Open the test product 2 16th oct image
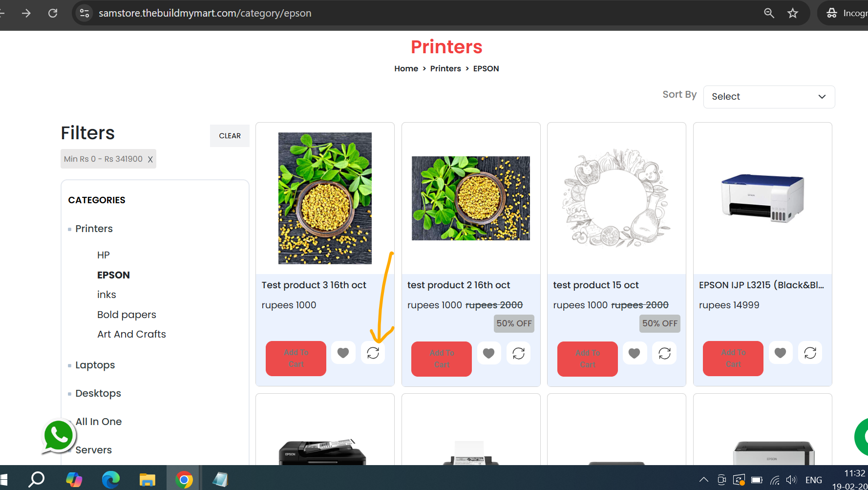 point(471,198)
